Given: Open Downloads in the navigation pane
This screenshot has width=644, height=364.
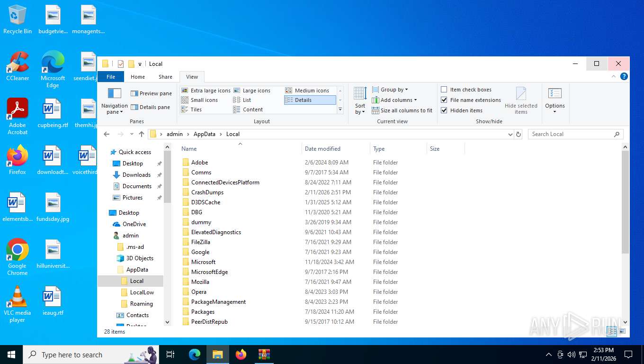Looking at the screenshot, I should (x=136, y=175).
